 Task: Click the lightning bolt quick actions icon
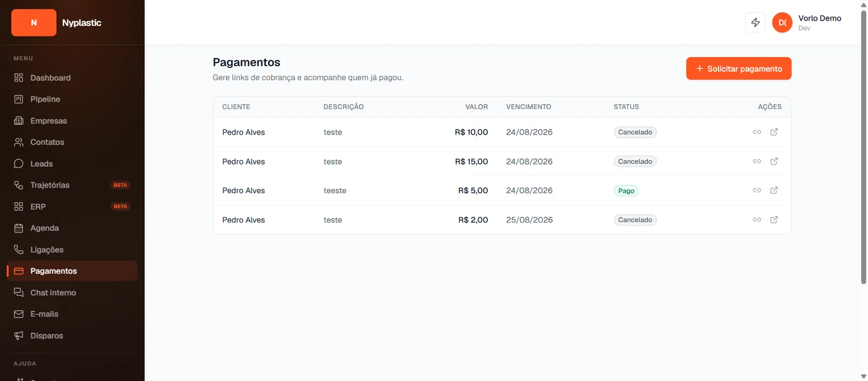pos(755,22)
